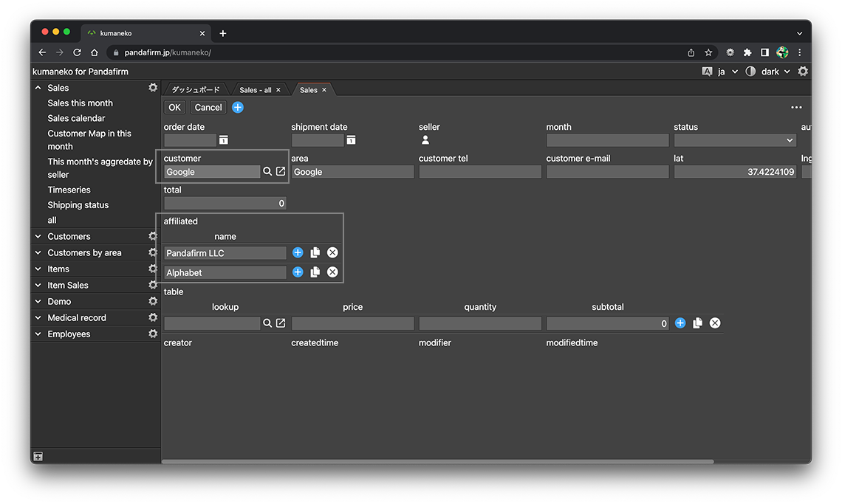The width and height of the screenshot is (842, 504).
Task: Open the customer record link icon
Action: pyautogui.click(x=281, y=172)
